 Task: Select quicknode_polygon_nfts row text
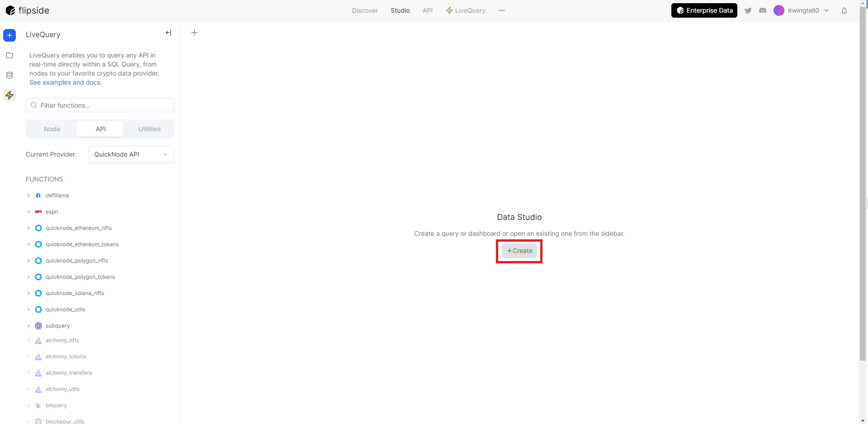77,261
